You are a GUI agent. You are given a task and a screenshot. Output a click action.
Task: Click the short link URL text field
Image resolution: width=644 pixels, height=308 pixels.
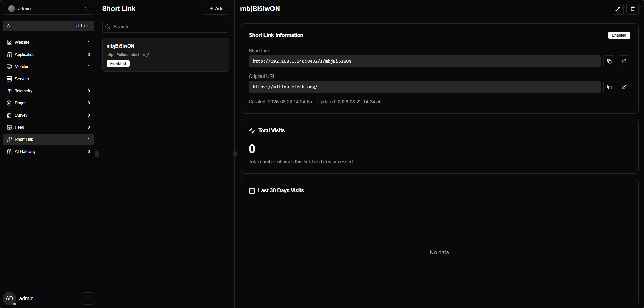tap(424, 61)
